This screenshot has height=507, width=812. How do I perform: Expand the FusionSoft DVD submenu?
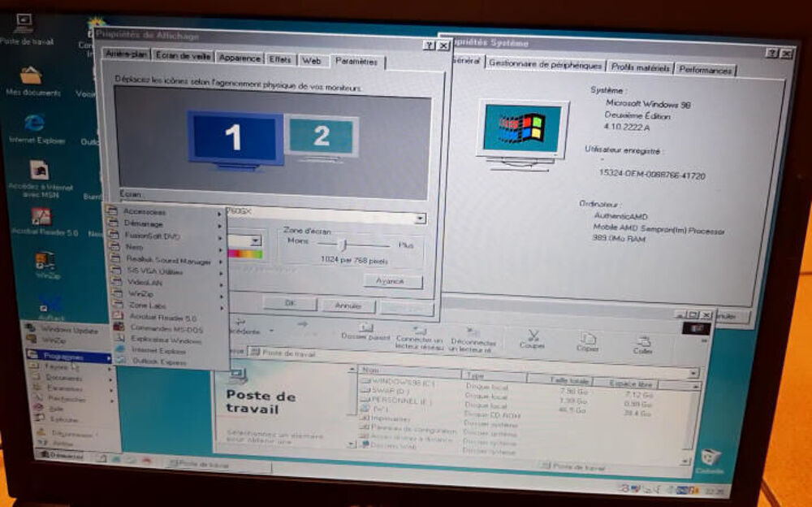pos(165,236)
